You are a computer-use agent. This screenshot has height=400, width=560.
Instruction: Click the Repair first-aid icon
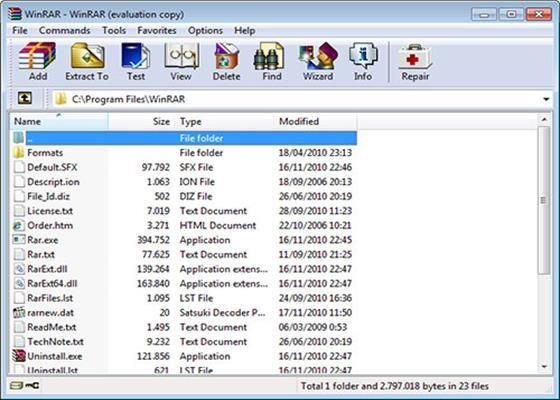(x=415, y=57)
